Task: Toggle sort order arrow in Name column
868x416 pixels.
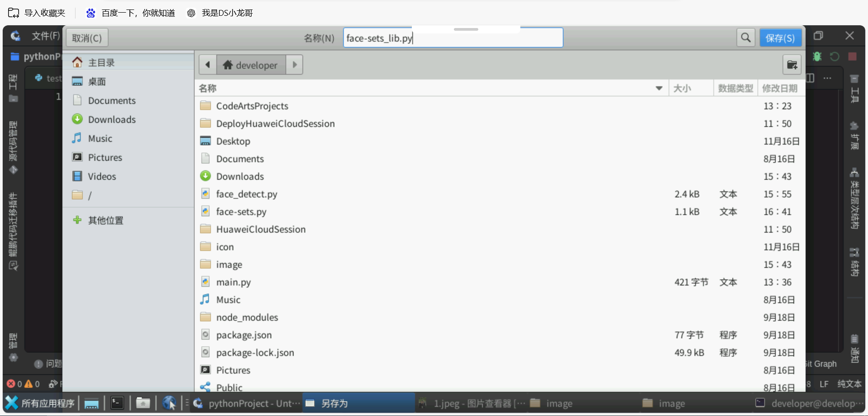Action: click(x=659, y=89)
